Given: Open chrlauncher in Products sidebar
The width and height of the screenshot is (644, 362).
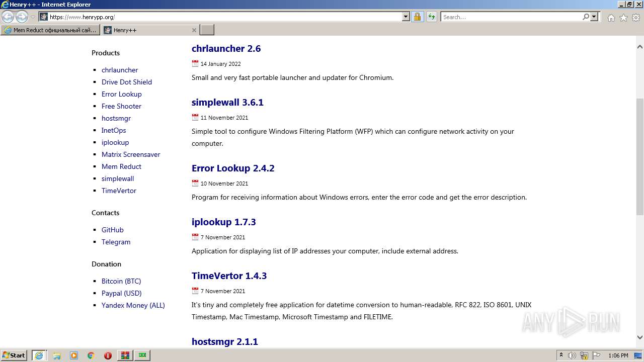Looking at the screenshot, I should click(120, 70).
